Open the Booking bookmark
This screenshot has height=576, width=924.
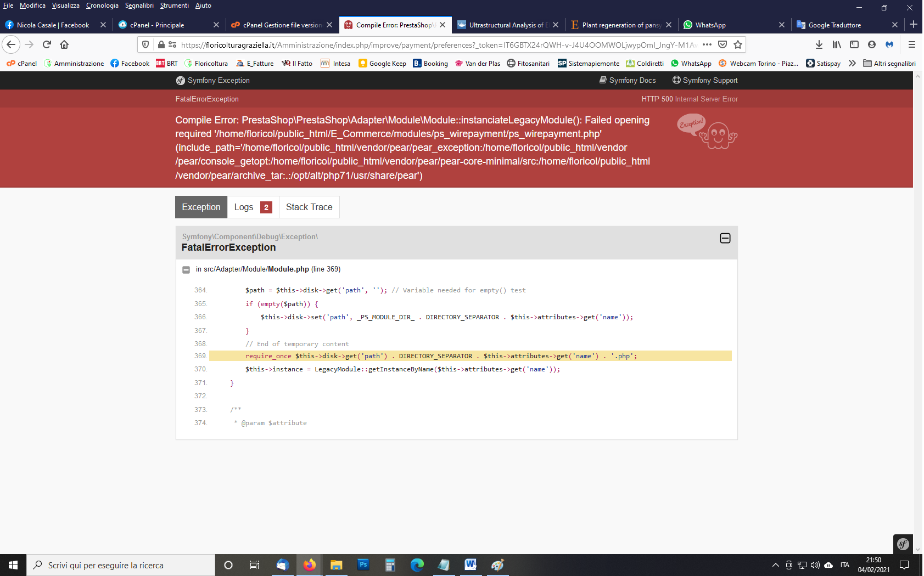(x=430, y=63)
